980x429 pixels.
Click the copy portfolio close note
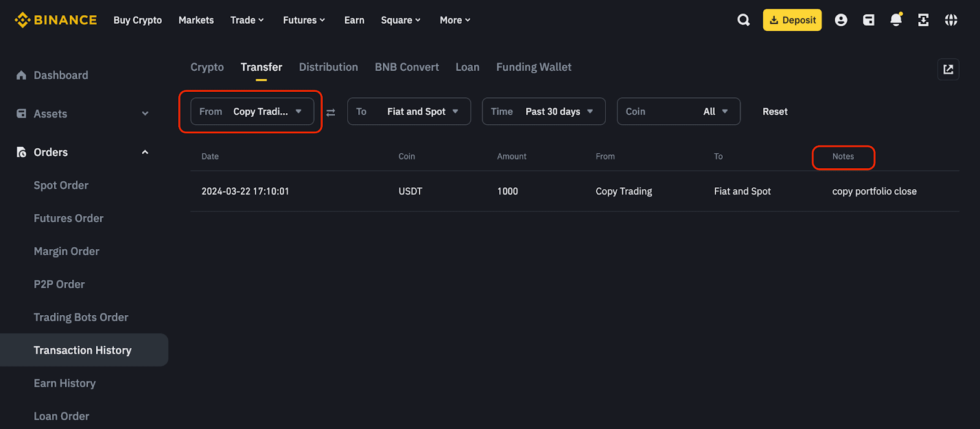pyautogui.click(x=874, y=192)
